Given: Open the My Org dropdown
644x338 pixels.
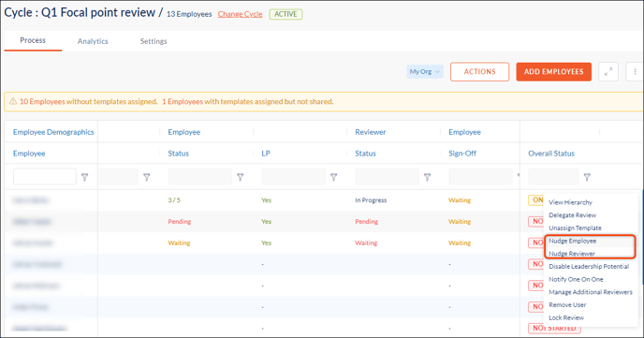Looking at the screenshot, I should tap(425, 71).
